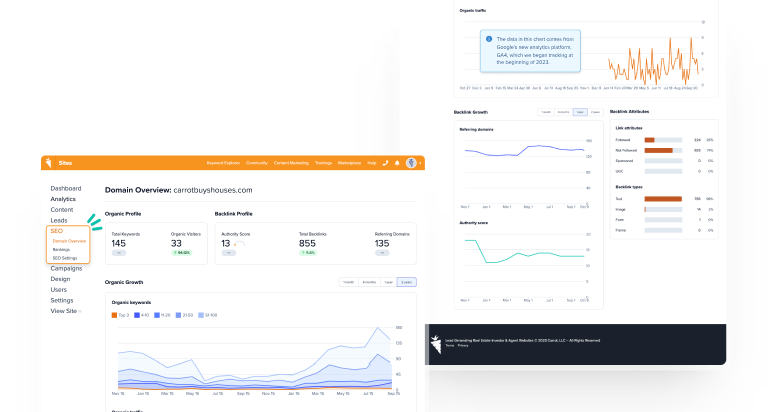Click the phone icon in the top bar
This screenshot has height=412, width=768.
point(384,162)
